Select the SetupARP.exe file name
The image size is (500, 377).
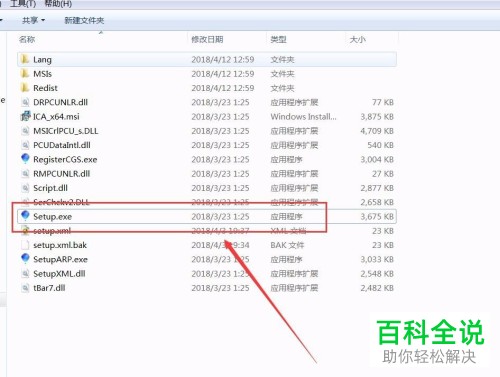pos(60,259)
